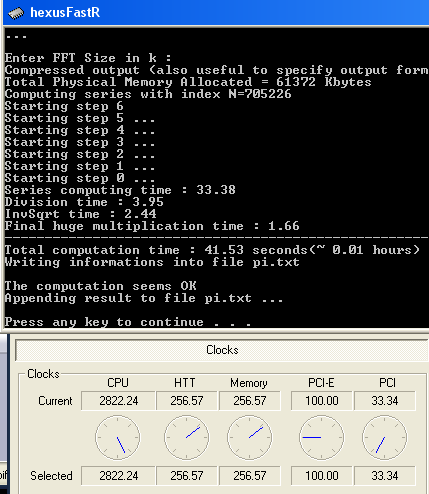
Task: Click 'Appending result to file pi.txt' line
Action: pos(144,298)
